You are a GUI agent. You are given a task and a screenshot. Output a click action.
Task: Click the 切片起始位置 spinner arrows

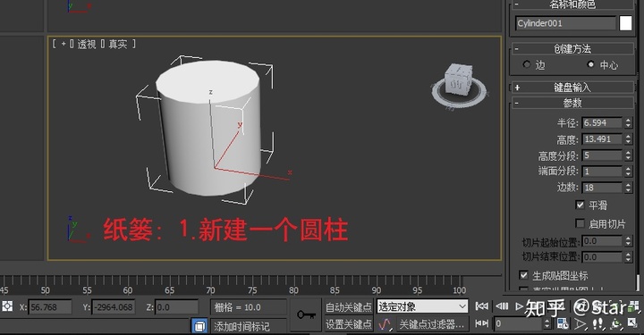[628, 241]
